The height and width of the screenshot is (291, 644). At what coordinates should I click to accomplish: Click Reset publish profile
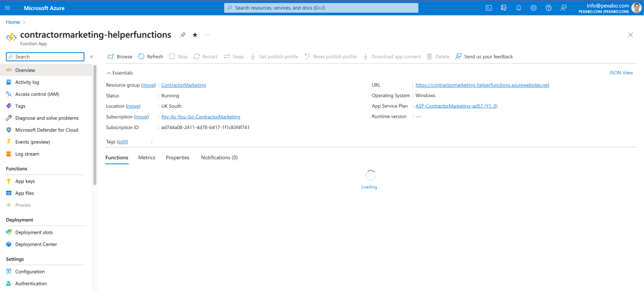(x=331, y=57)
